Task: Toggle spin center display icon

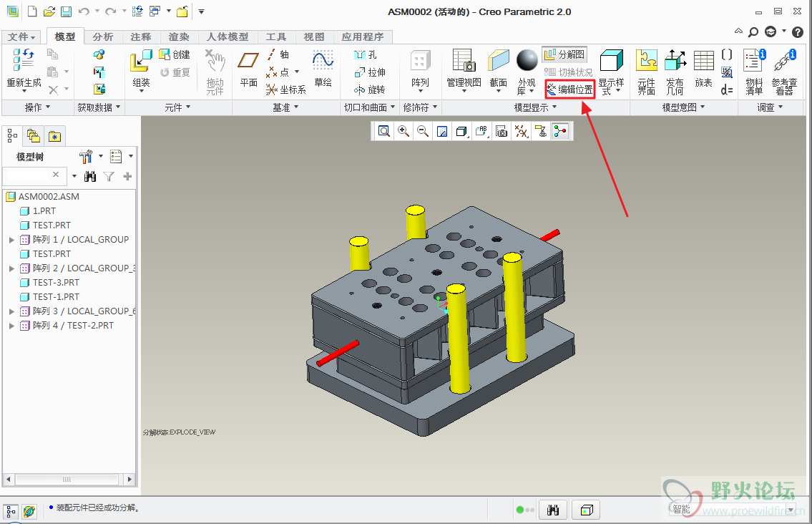Action: (x=560, y=131)
